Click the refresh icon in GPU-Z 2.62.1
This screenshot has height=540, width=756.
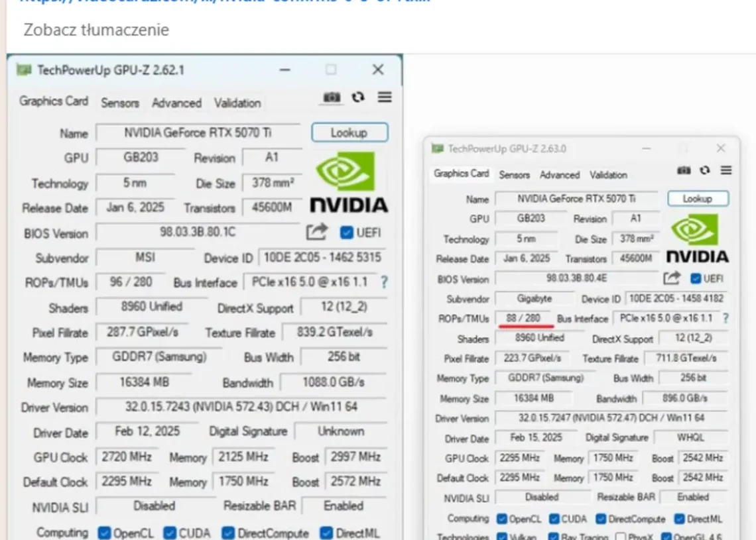(357, 97)
